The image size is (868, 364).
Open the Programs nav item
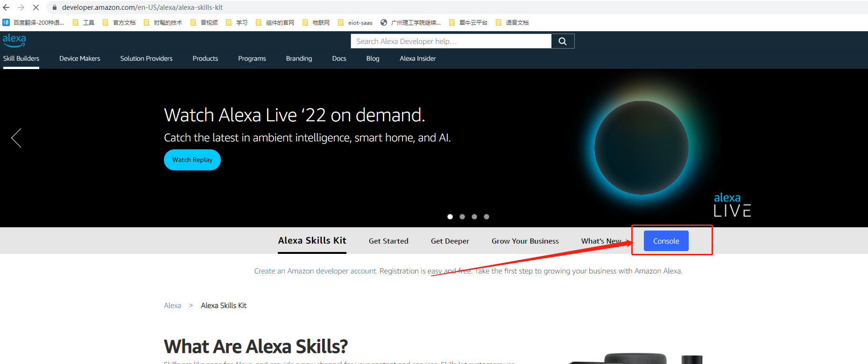pos(252,58)
